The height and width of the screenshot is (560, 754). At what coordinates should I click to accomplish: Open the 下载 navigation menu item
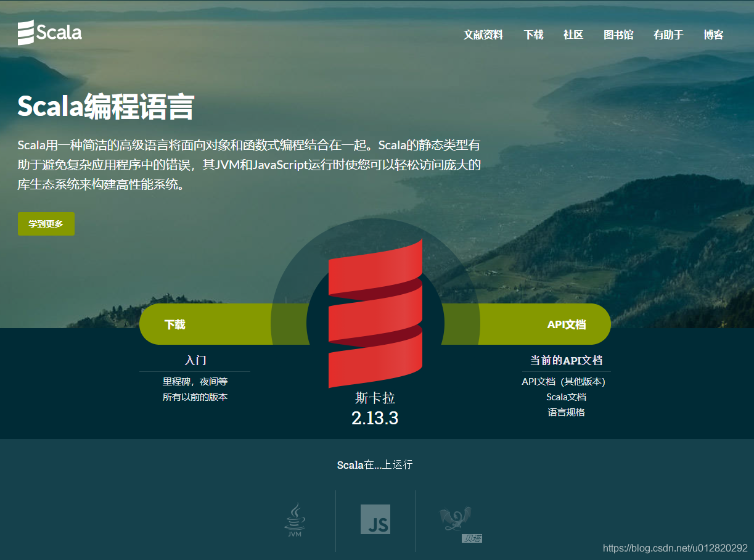(x=533, y=35)
